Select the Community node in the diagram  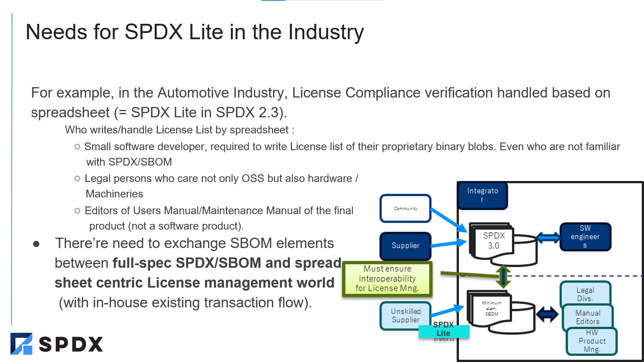[x=405, y=208]
